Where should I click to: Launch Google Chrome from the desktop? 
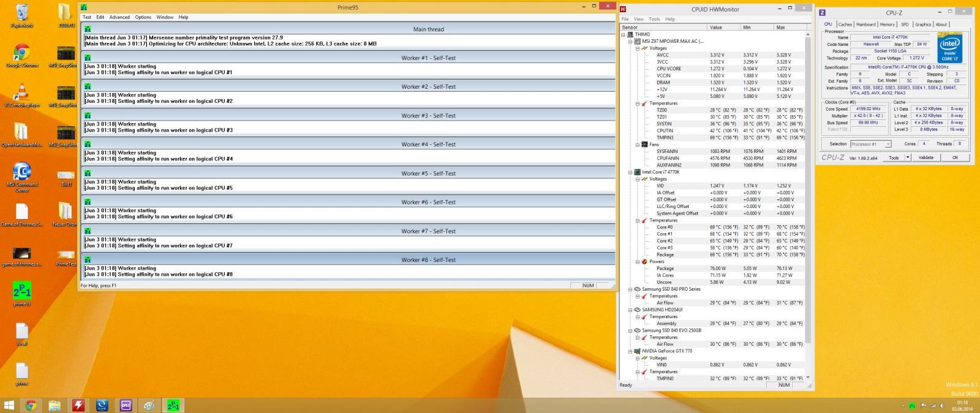coord(22,55)
